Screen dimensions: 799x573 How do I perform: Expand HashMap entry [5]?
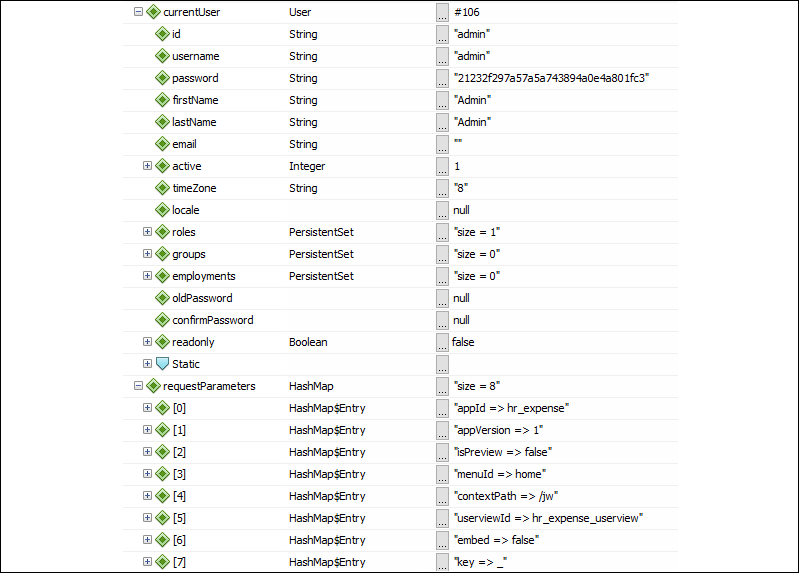[x=147, y=517]
